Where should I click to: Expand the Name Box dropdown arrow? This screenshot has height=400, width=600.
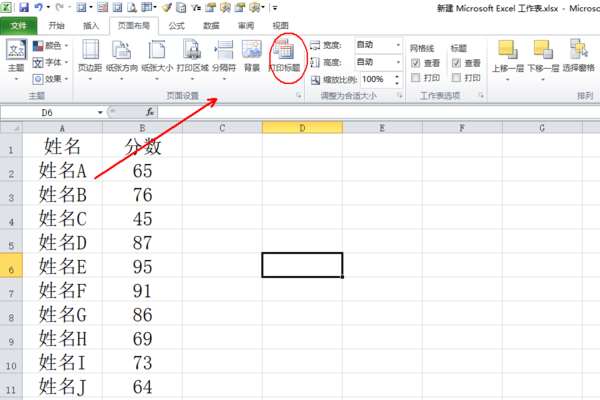tap(100, 112)
